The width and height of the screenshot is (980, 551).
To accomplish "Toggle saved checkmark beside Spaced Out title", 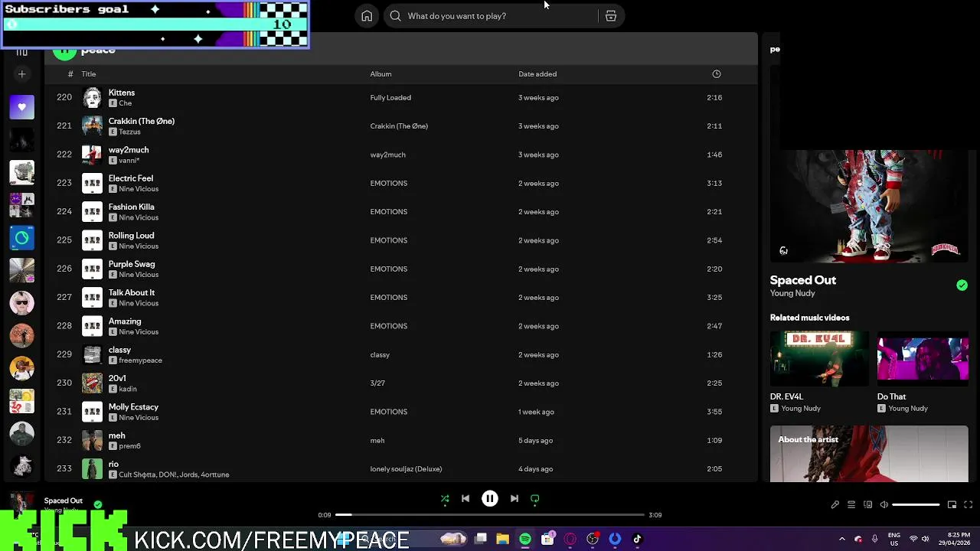I will pos(962,285).
